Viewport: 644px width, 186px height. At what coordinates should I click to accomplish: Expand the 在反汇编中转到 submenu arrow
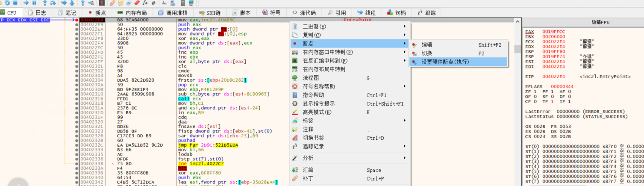click(x=404, y=61)
